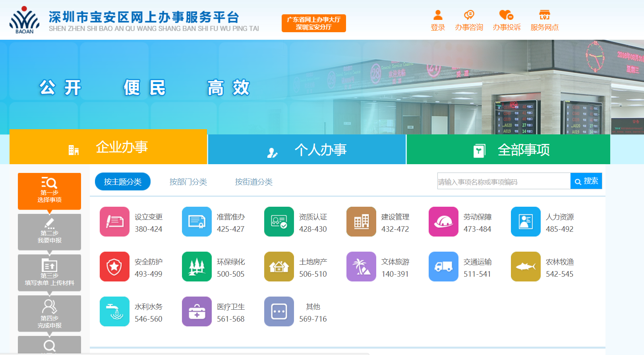Click the 医疗卫生 text label
Image resolution: width=644 pixels, height=355 pixels.
231,307
